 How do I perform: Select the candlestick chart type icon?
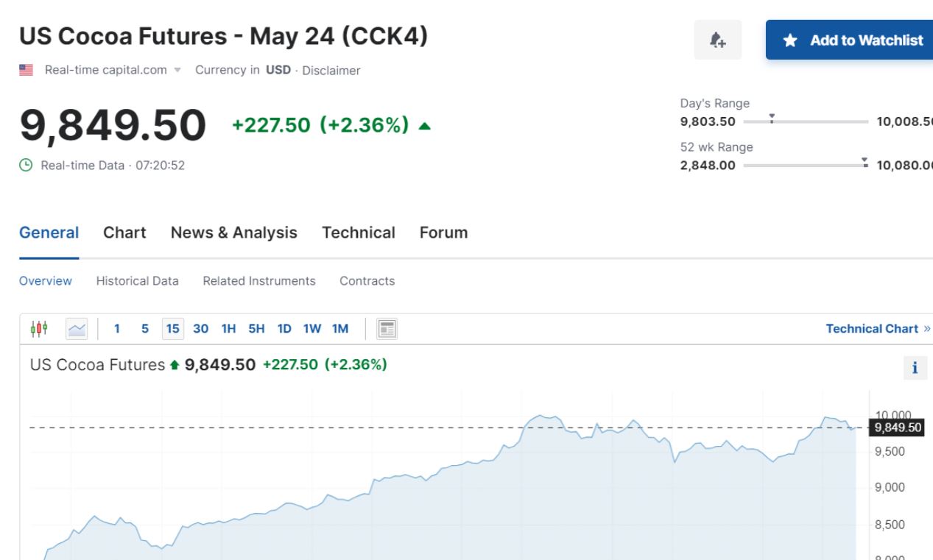tap(39, 328)
